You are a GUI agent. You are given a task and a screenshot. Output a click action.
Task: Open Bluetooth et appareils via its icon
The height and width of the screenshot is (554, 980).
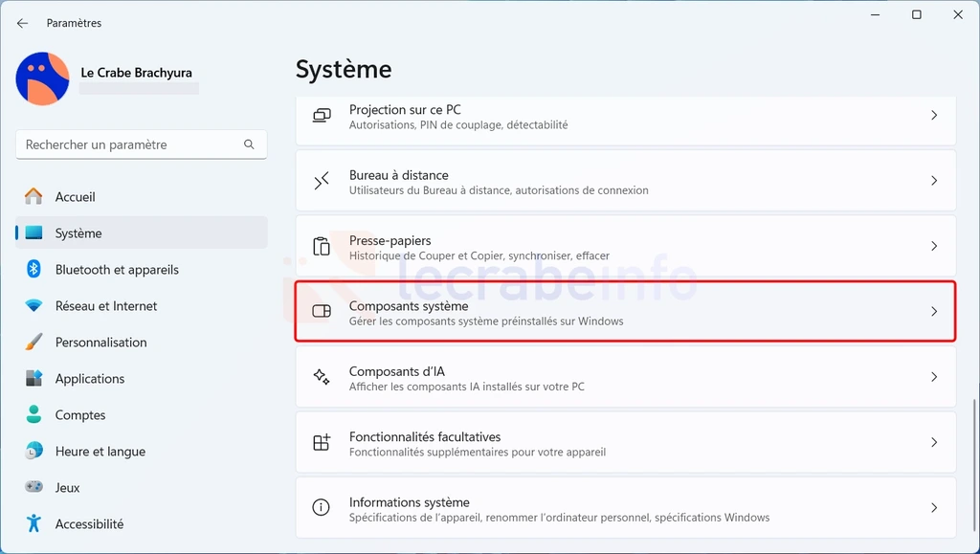pyautogui.click(x=33, y=269)
